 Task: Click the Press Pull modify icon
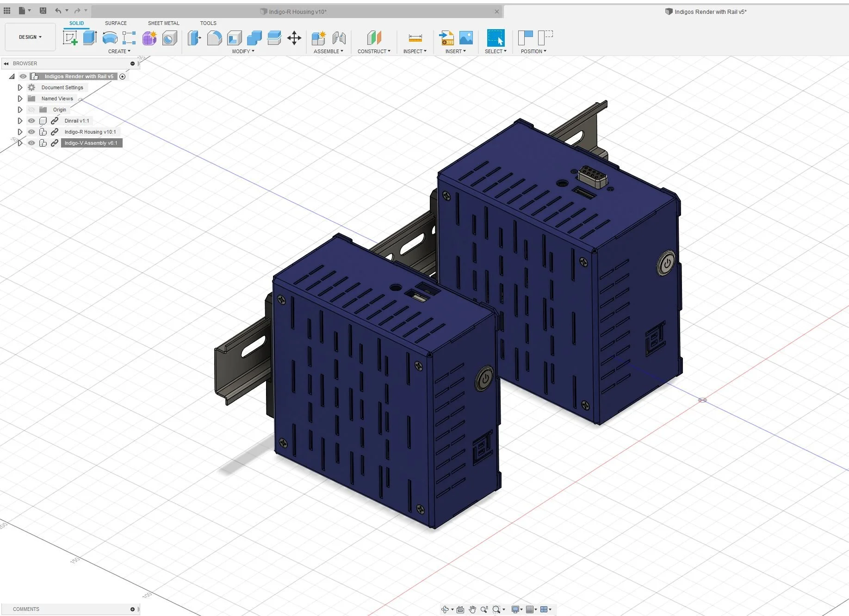[194, 37]
